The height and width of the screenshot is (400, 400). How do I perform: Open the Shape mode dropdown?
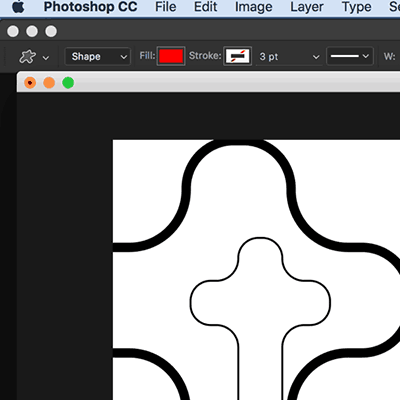click(x=97, y=56)
